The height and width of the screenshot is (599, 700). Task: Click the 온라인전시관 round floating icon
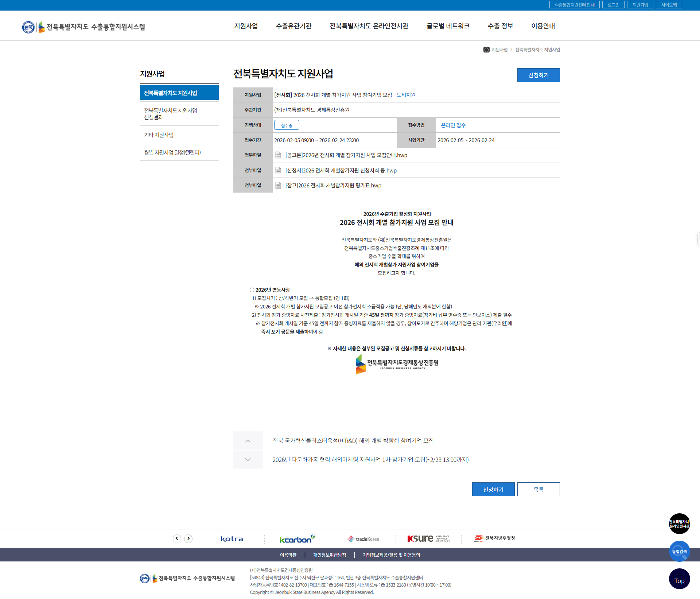(x=679, y=524)
